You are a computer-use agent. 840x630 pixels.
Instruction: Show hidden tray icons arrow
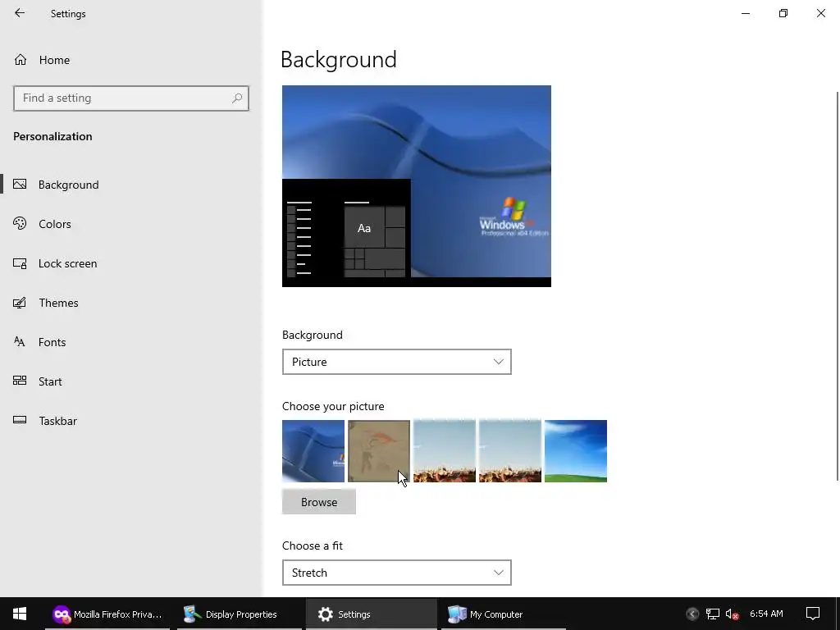(x=692, y=614)
